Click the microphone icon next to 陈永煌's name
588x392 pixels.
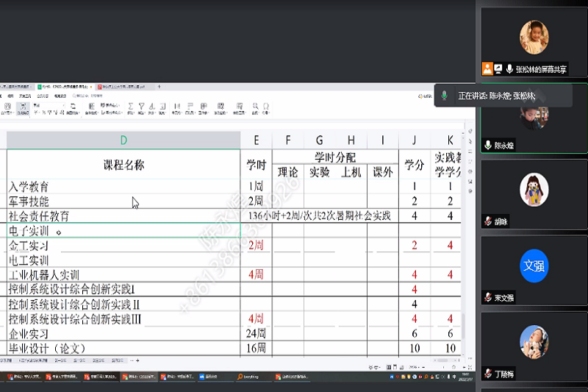point(488,146)
